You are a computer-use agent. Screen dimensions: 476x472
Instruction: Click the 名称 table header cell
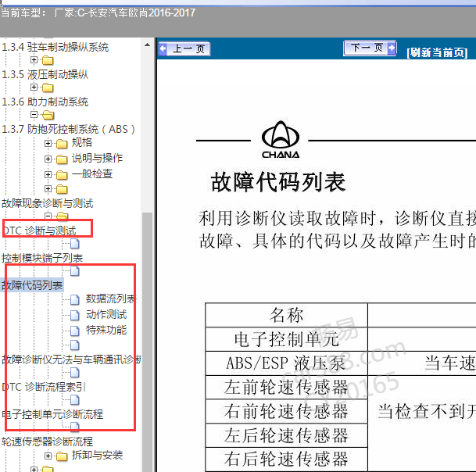(286, 315)
